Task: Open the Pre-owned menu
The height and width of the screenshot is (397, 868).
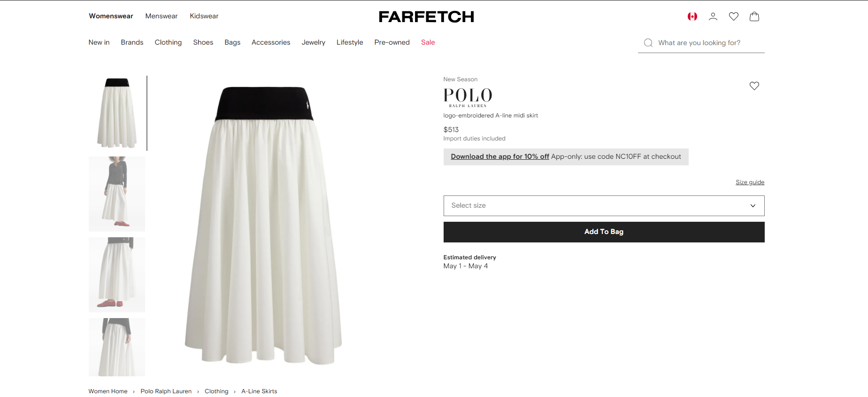Action: click(x=392, y=42)
